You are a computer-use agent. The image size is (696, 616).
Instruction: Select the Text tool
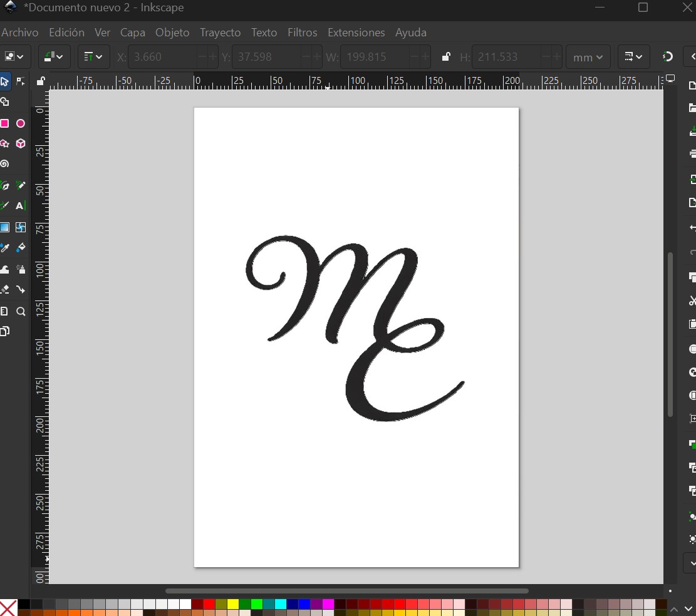click(21, 205)
